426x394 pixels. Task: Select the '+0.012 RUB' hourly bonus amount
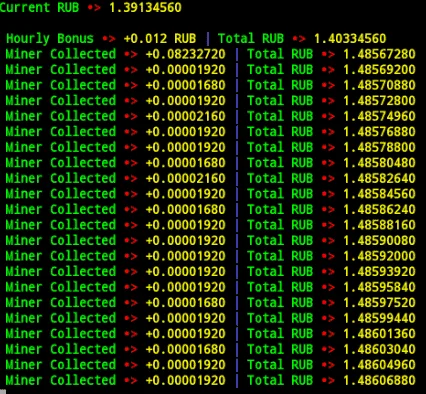tap(160, 39)
